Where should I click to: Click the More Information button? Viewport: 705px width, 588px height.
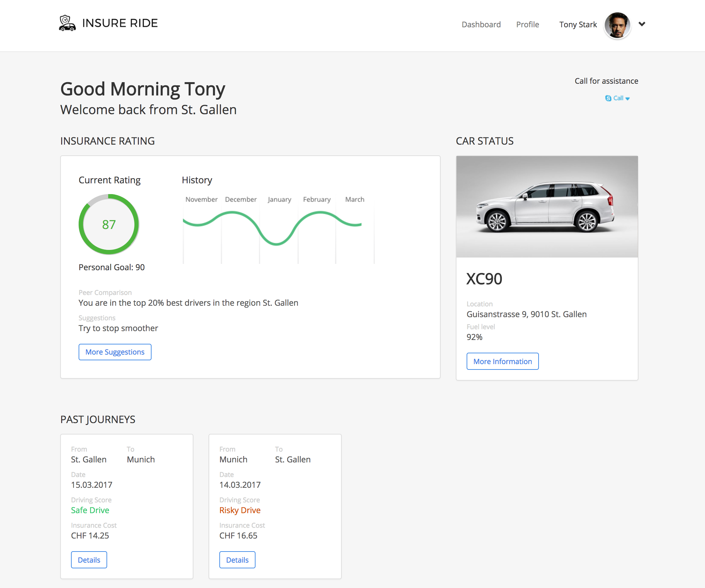(x=502, y=361)
